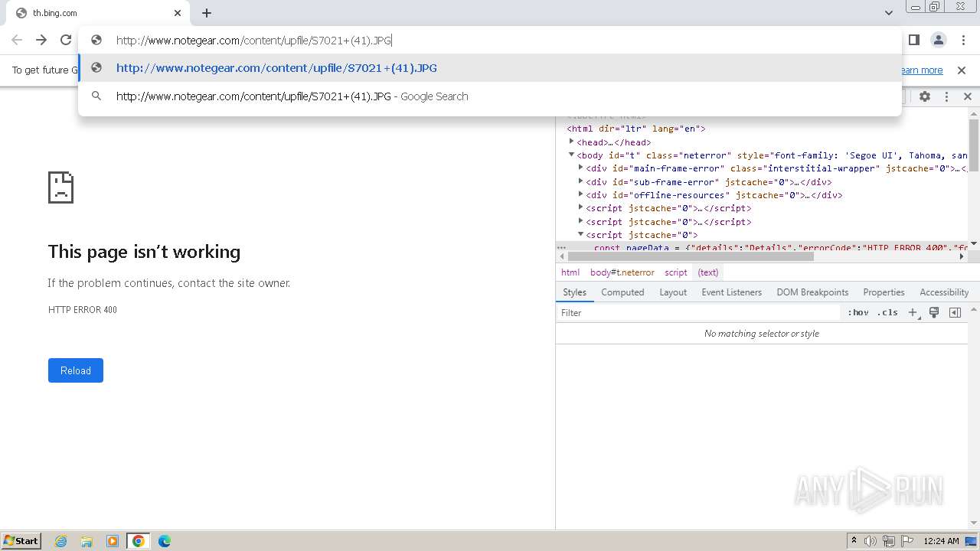Open Microsoft Edge from taskbar
The image size is (980, 551).
click(x=164, y=541)
